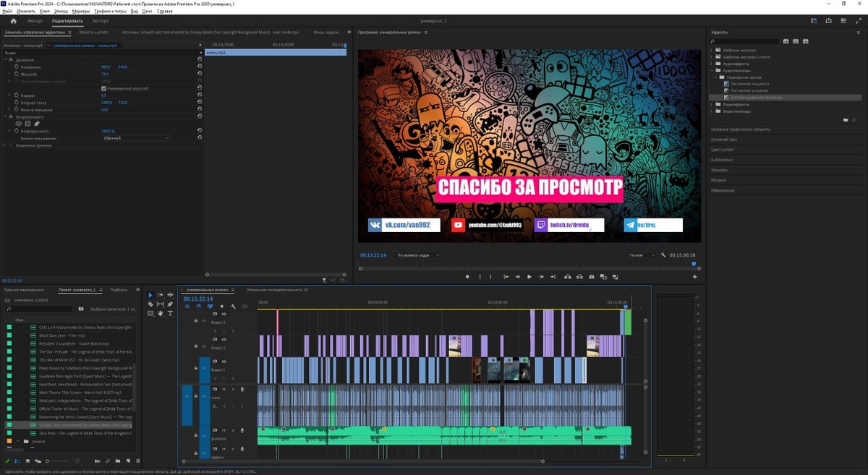Create an ellipse mask under Непрозрачность
This screenshot has width=868, height=475.
pos(19,124)
